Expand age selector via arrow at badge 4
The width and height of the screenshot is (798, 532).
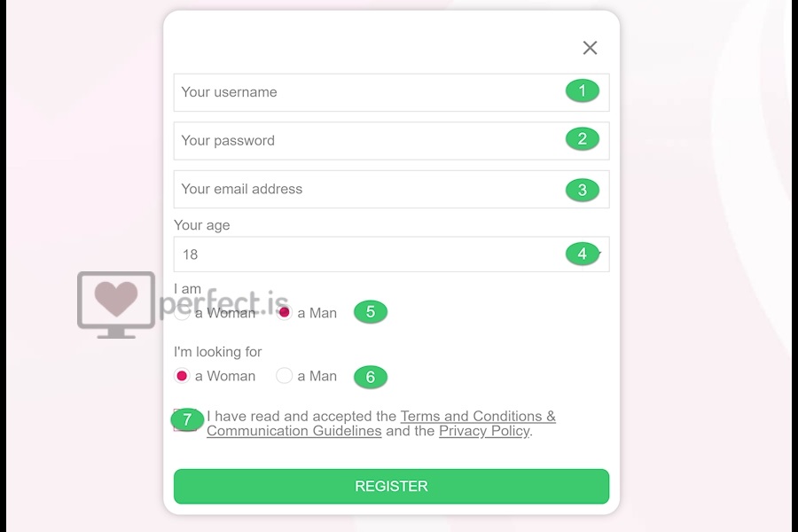599,254
